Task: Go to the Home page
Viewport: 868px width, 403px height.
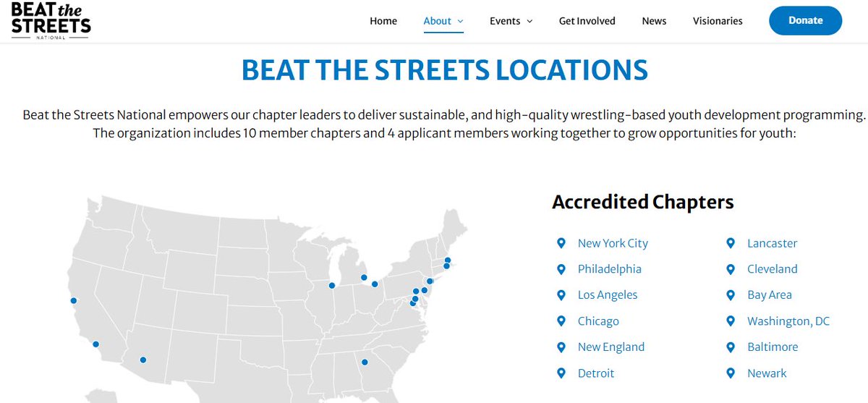Action: point(383,21)
